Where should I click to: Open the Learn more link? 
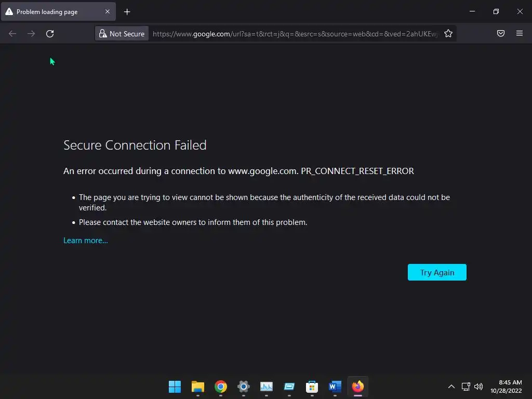86,241
